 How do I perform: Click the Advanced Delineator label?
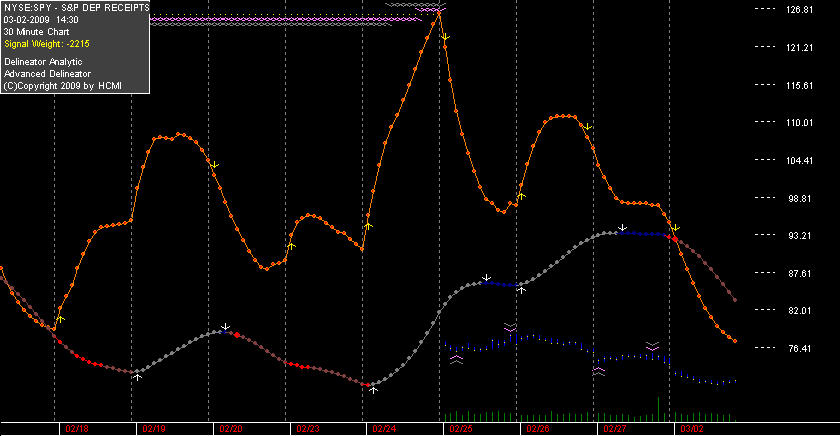pyautogui.click(x=47, y=74)
